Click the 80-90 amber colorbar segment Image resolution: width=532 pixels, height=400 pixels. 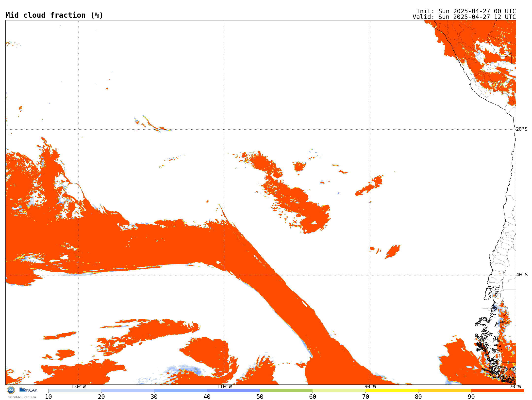[445, 391]
